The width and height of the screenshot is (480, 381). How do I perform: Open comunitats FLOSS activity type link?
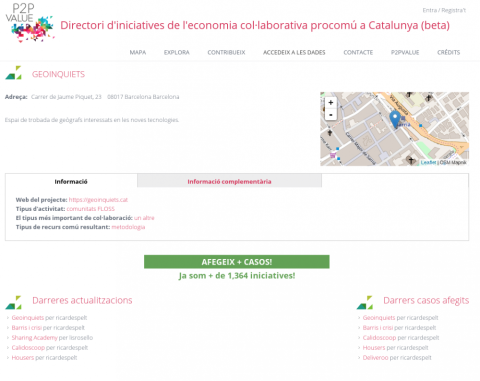point(91,209)
